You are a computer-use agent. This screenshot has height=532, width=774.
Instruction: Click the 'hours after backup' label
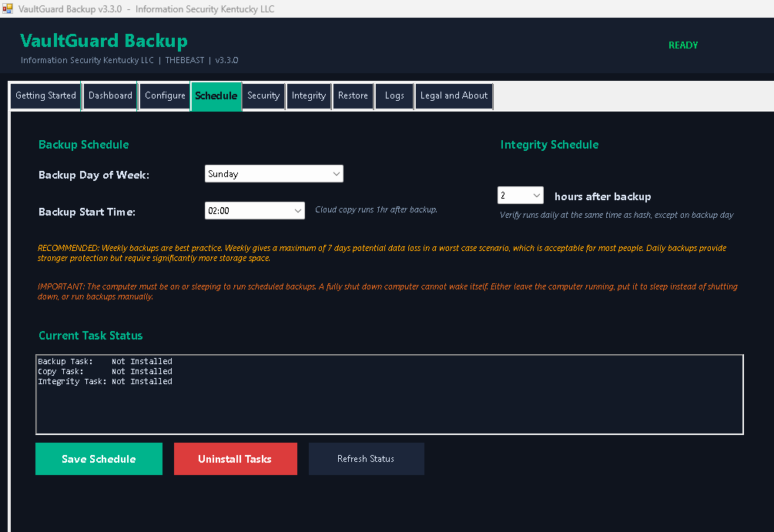[603, 196]
